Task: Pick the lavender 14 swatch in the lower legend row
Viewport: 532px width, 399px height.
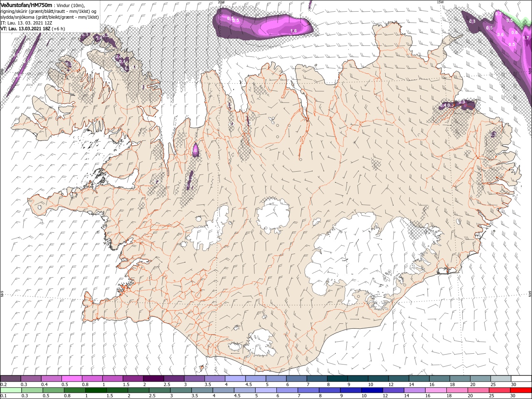Action: point(414,390)
